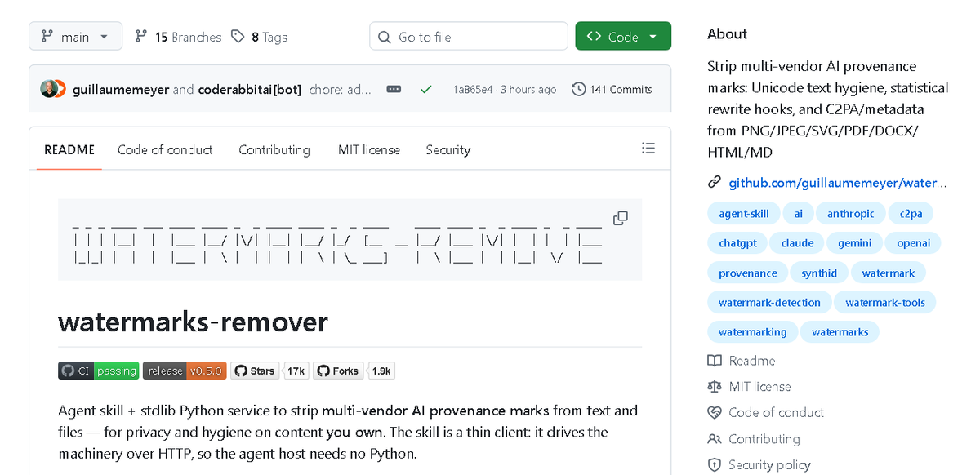
Task: Open github.com/guillaumemeyer website link
Action: tap(838, 183)
